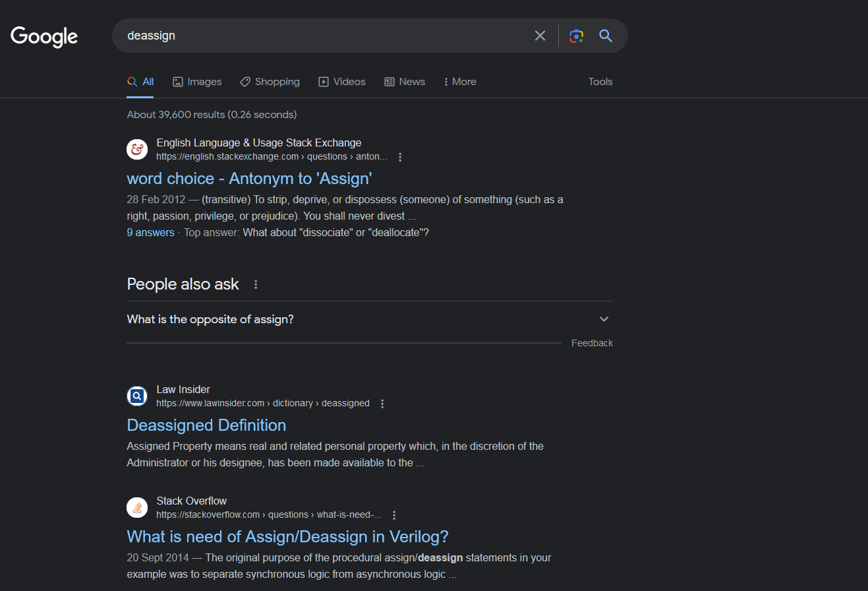Open three-dot menu for the Law Insider result

[x=382, y=404]
